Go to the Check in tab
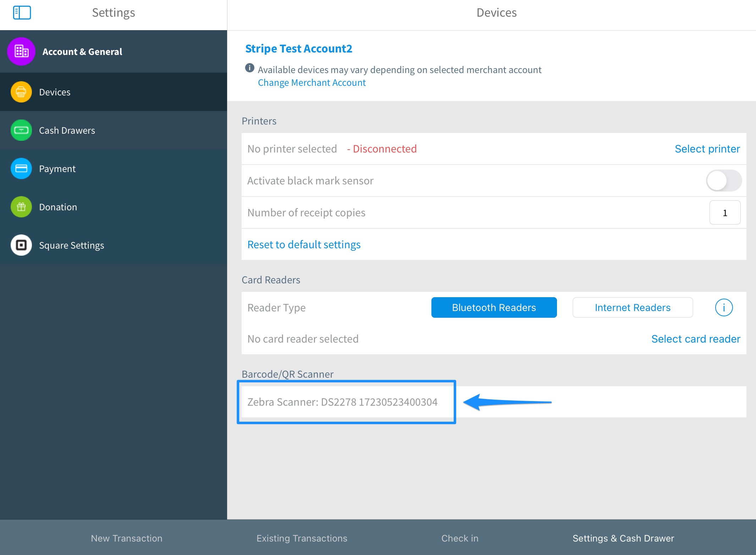This screenshot has height=555, width=756. (460, 538)
